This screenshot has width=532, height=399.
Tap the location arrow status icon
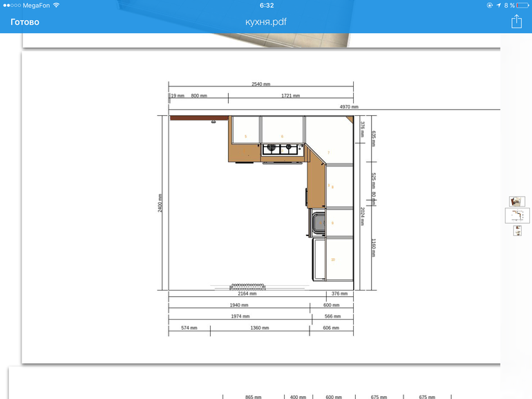coord(499,5)
